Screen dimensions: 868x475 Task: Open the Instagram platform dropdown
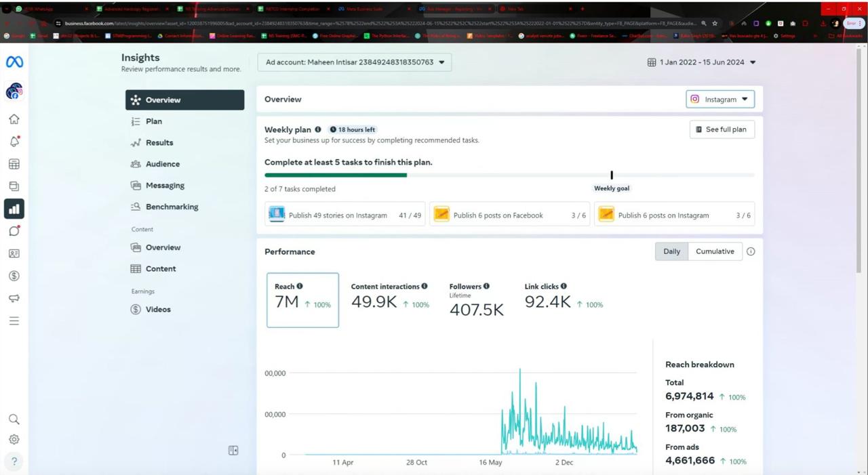pyautogui.click(x=720, y=100)
